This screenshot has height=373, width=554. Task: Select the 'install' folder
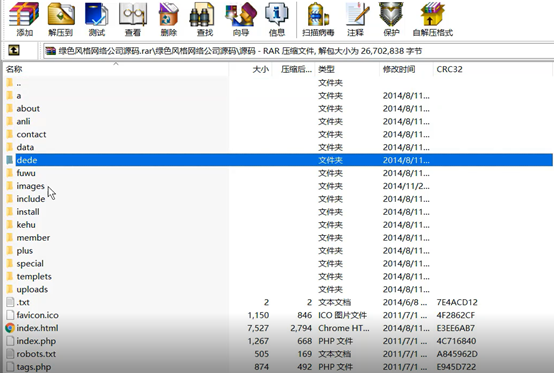[x=28, y=212]
